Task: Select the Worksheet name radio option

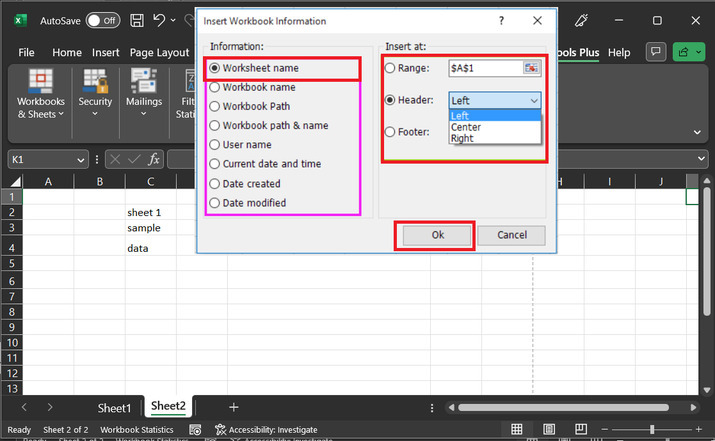Action: tap(254, 68)
